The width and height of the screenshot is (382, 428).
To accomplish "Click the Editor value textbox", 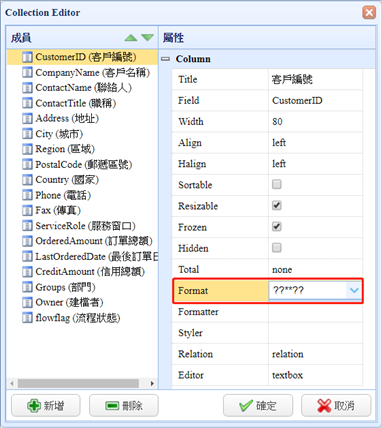I will (287, 375).
